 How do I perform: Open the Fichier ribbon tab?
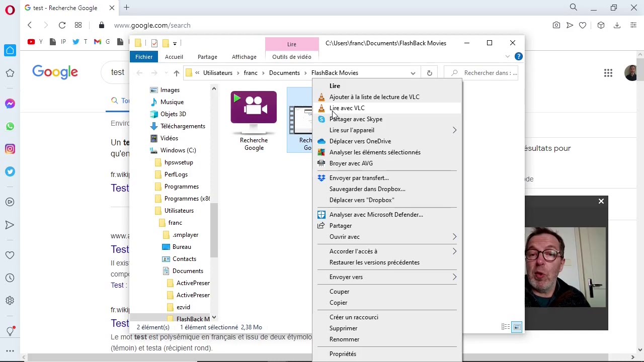click(x=144, y=57)
